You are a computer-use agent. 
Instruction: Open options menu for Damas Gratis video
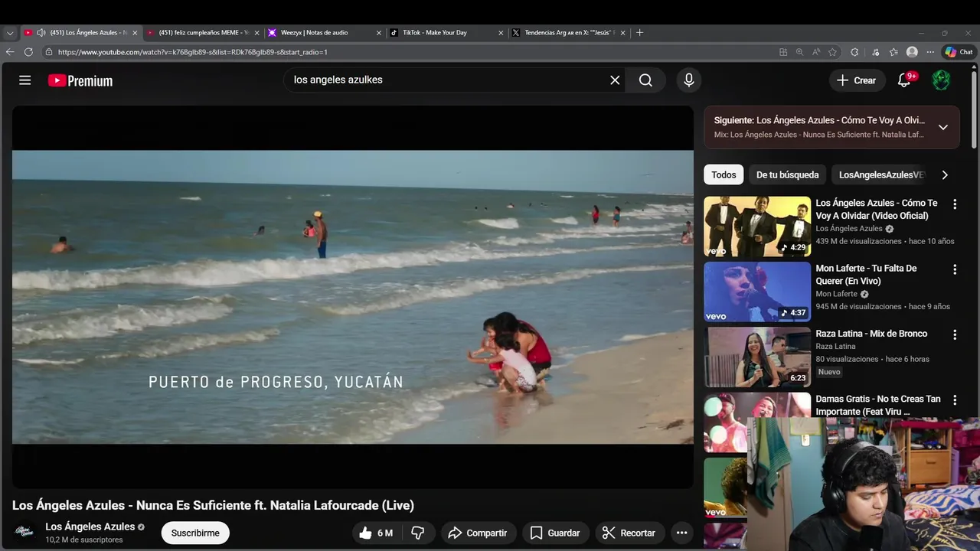tap(955, 400)
